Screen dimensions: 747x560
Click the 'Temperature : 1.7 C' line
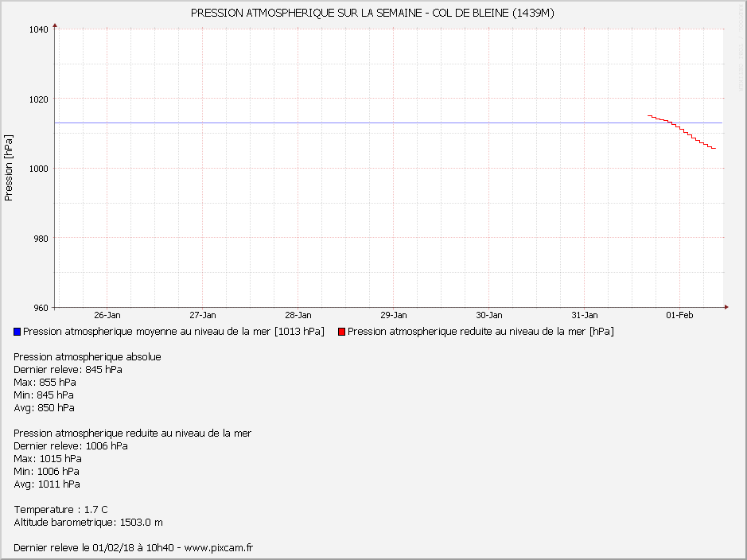[x=60, y=510]
